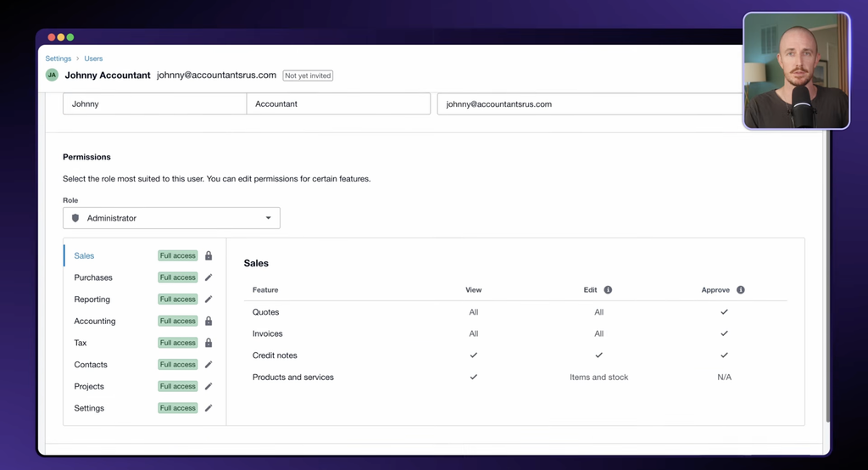Click Quotes Approve checkmark
This screenshot has height=470, width=868.
(x=724, y=312)
